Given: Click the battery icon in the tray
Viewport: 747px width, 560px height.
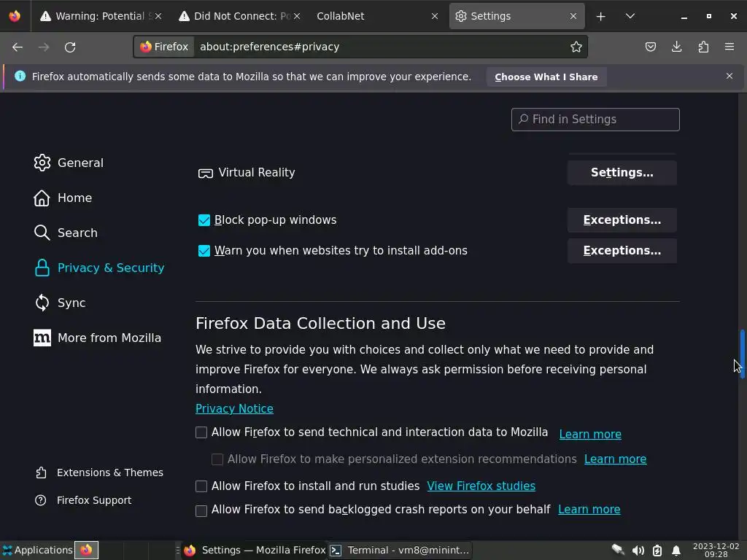Looking at the screenshot, I should click(657, 551).
